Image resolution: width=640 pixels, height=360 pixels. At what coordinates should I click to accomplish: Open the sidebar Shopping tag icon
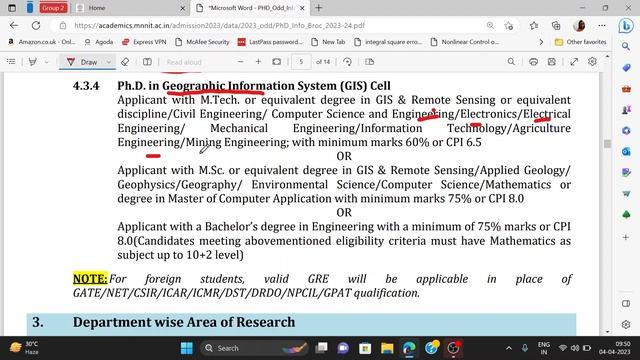[626, 68]
